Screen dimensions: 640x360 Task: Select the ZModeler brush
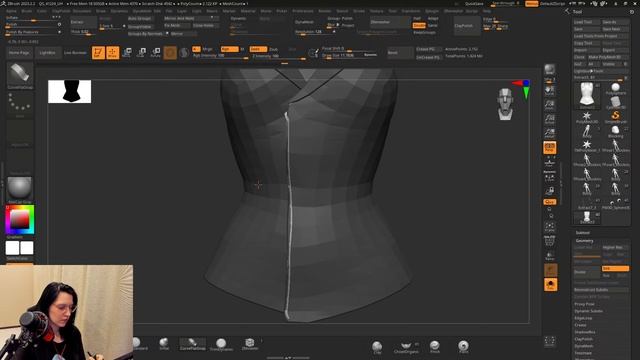click(x=250, y=344)
